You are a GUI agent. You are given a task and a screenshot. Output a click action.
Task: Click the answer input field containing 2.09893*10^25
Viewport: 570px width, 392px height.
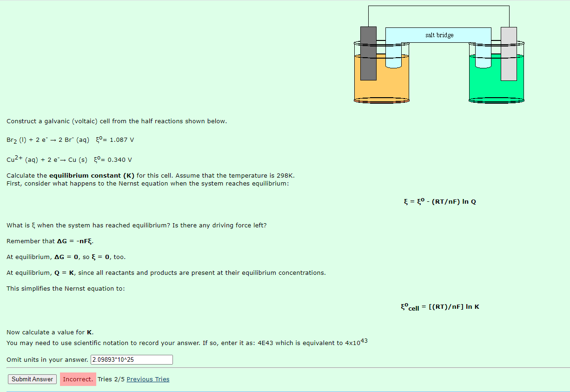(132, 359)
